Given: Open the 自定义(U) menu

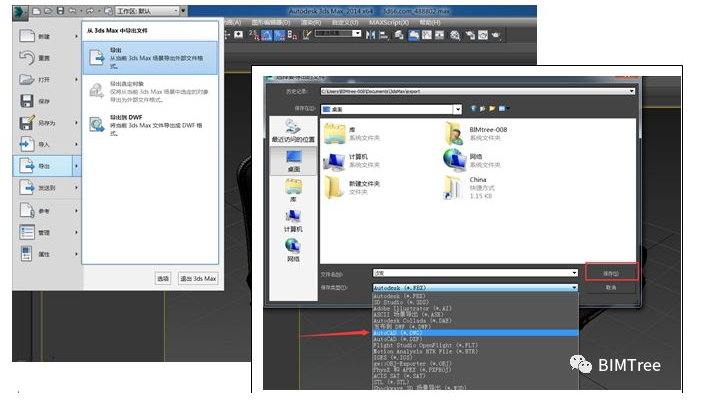Looking at the screenshot, I should [345, 22].
